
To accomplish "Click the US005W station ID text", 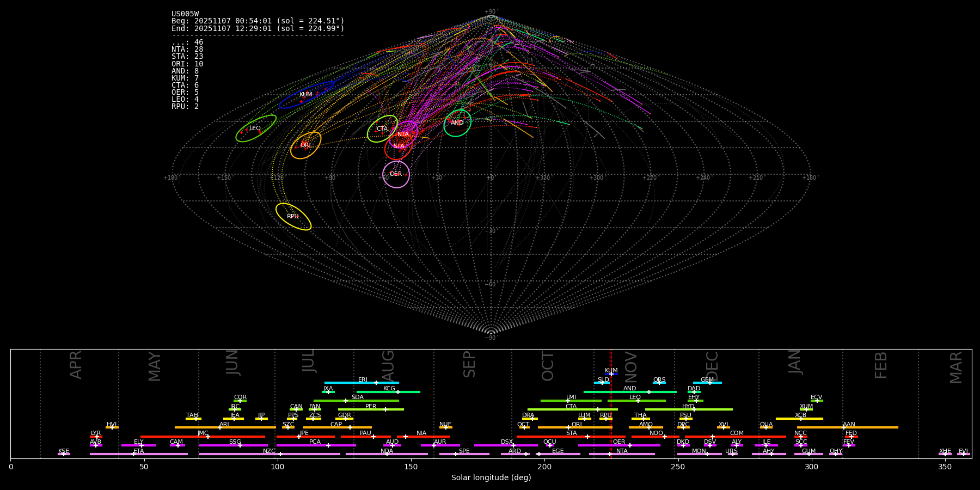I will 185,14.
